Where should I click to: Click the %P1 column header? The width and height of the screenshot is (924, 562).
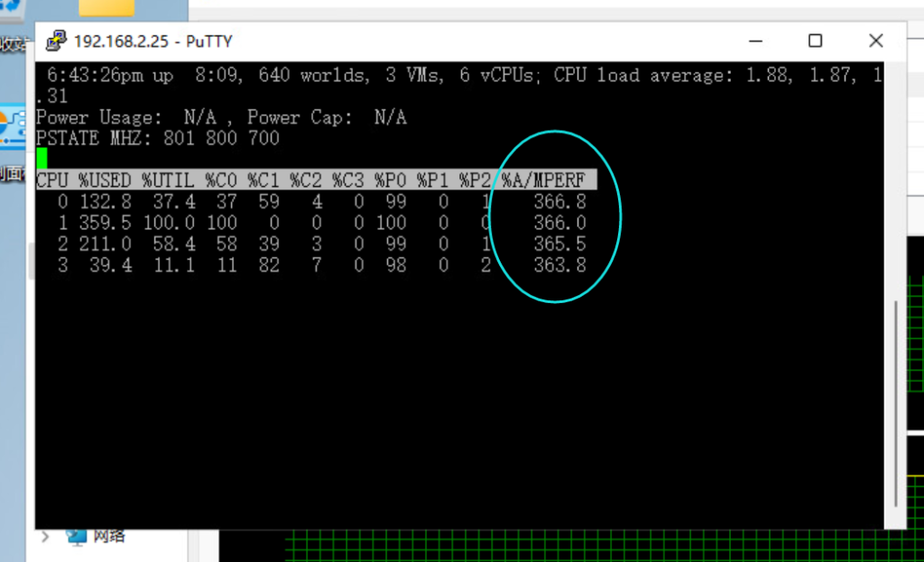tap(432, 180)
